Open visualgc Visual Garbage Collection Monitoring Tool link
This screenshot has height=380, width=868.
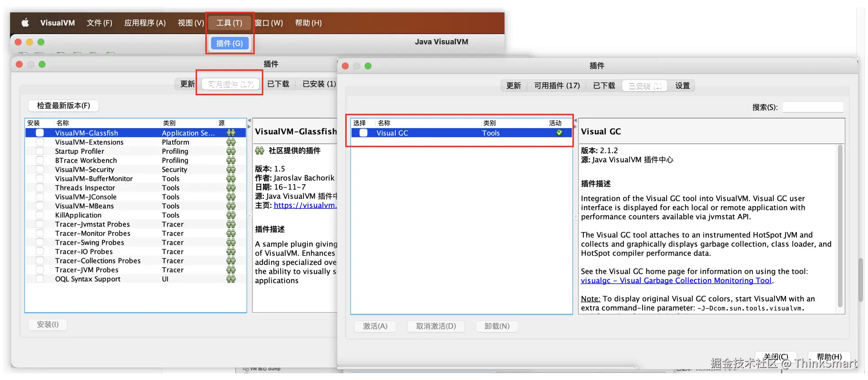[x=676, y=280]
